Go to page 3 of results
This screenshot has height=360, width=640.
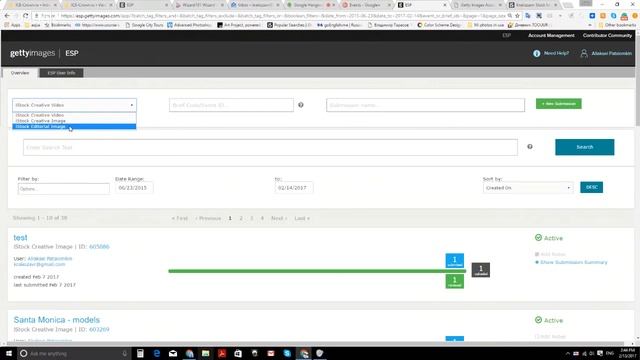point(252,218)
